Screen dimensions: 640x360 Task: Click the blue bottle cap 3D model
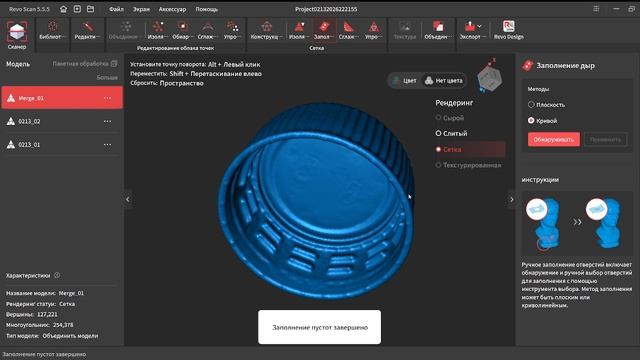[316, 200]
